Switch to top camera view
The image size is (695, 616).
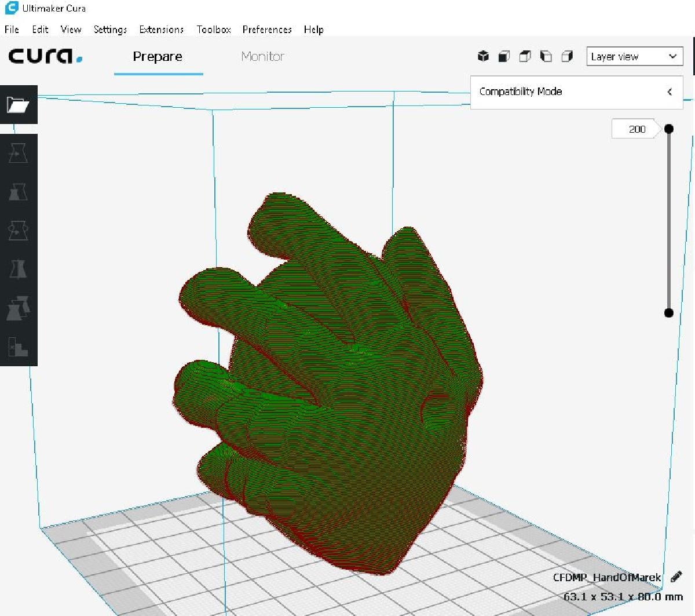click(x=525, y=56)
